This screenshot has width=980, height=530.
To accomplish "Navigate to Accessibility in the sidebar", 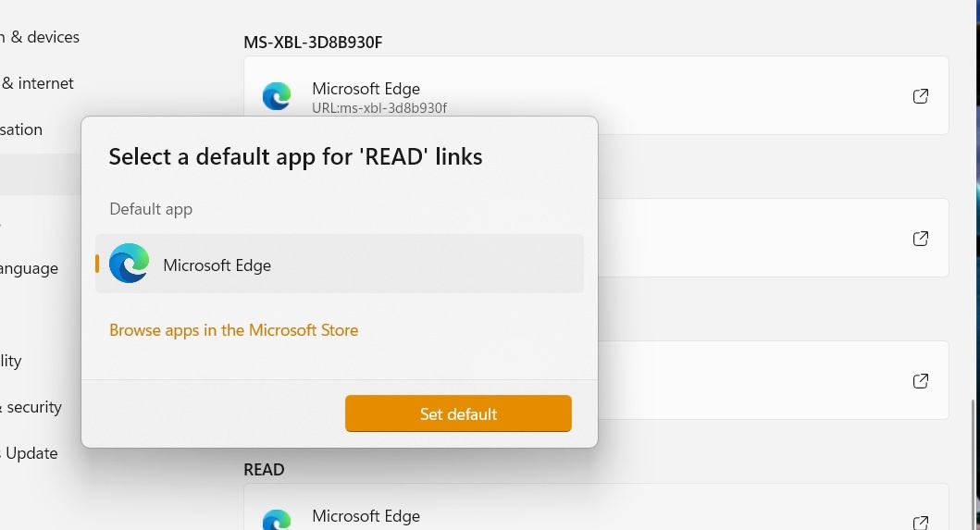I will point(11,361).
